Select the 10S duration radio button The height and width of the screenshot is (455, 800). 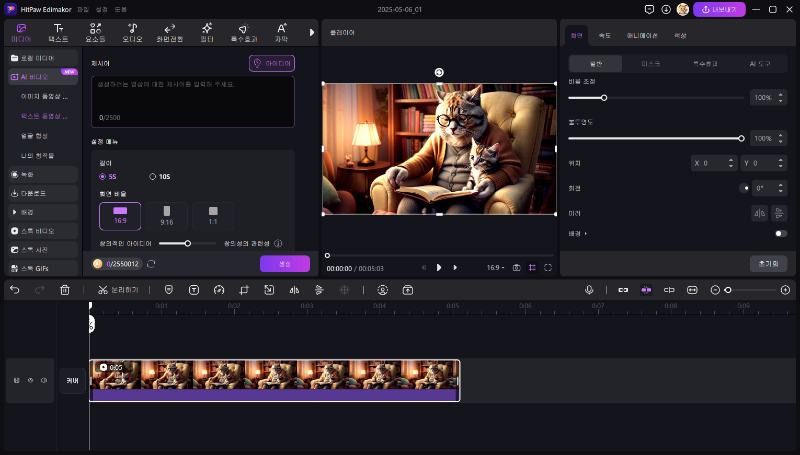(153, 177)
